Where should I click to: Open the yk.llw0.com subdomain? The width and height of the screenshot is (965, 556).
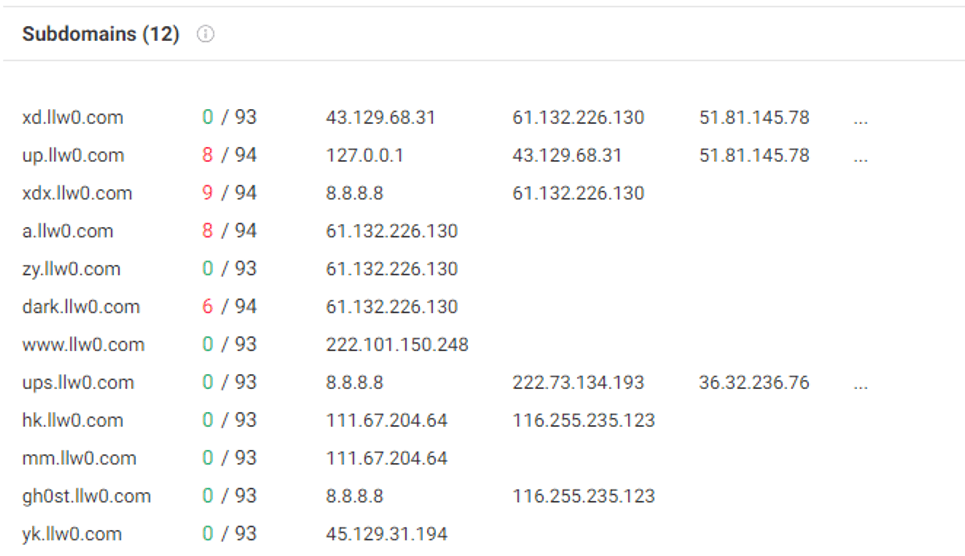point(72,534)
